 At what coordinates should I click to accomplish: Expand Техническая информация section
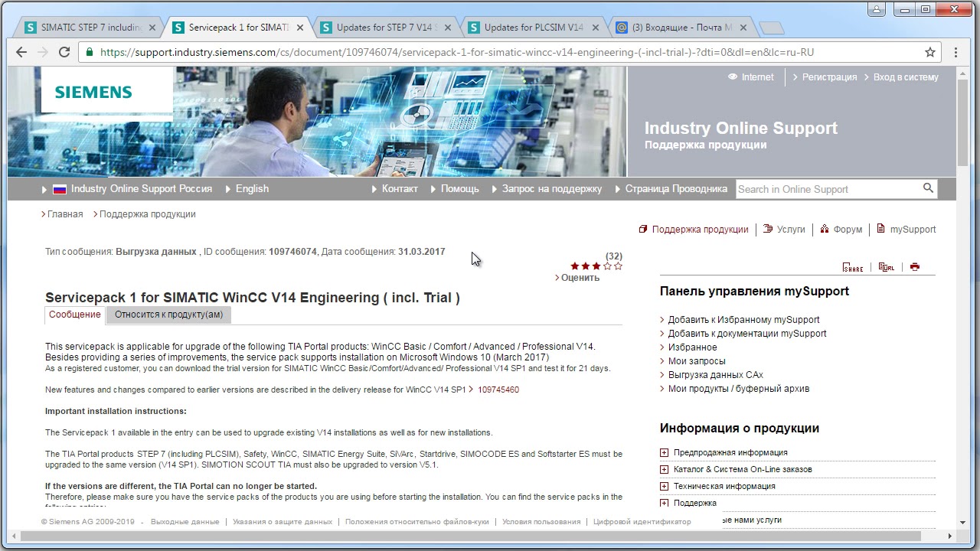tap(664, 486)
